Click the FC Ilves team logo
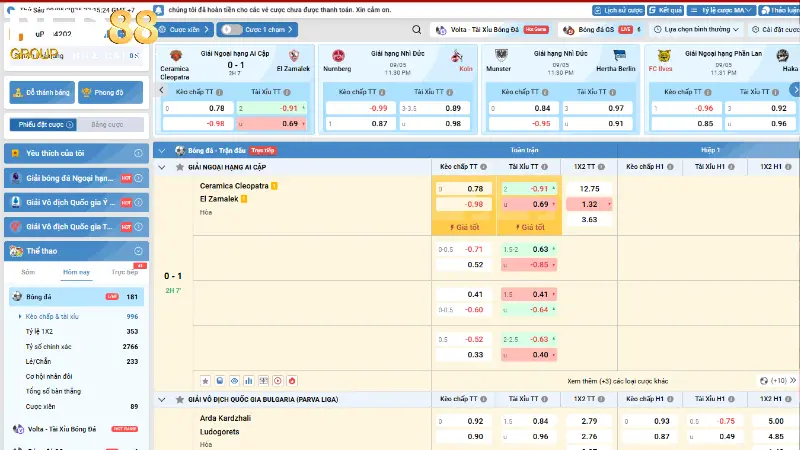This screenshot has width=800, height=450. pyautogui.click(x=664, y=56)
